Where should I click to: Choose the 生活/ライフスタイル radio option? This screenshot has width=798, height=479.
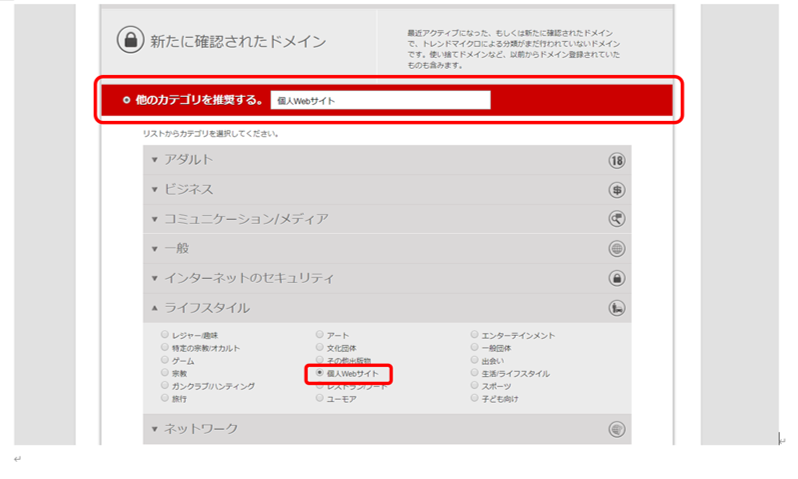(x=474, y=373)
